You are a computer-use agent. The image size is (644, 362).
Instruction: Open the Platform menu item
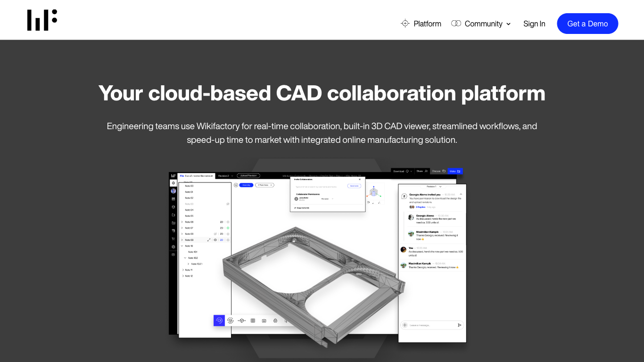coord(421,24)
